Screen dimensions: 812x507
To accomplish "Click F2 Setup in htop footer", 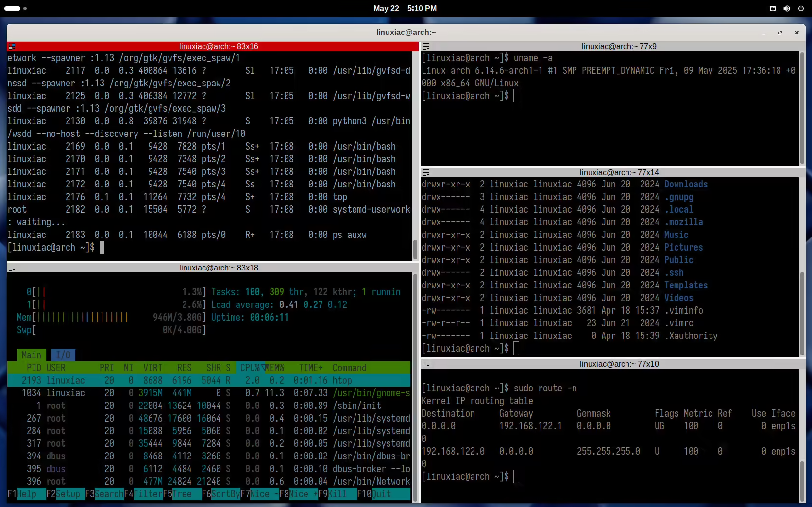I will tap(66, 494).
